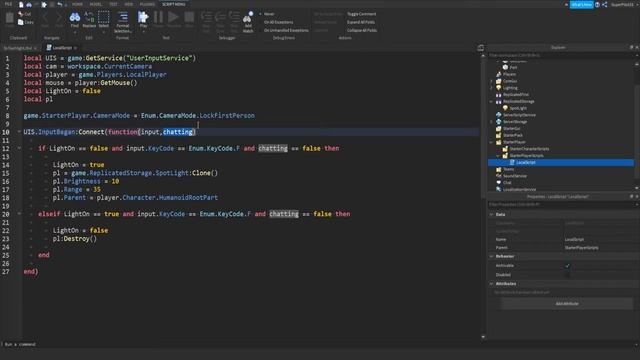Click the Run a command bar
The width and height of the screenshot is (640, 360).
pyautogui.click(x=318, y=344)
